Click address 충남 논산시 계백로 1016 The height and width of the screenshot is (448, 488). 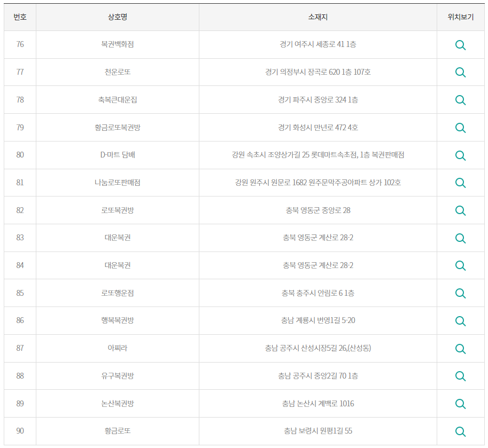317,403
